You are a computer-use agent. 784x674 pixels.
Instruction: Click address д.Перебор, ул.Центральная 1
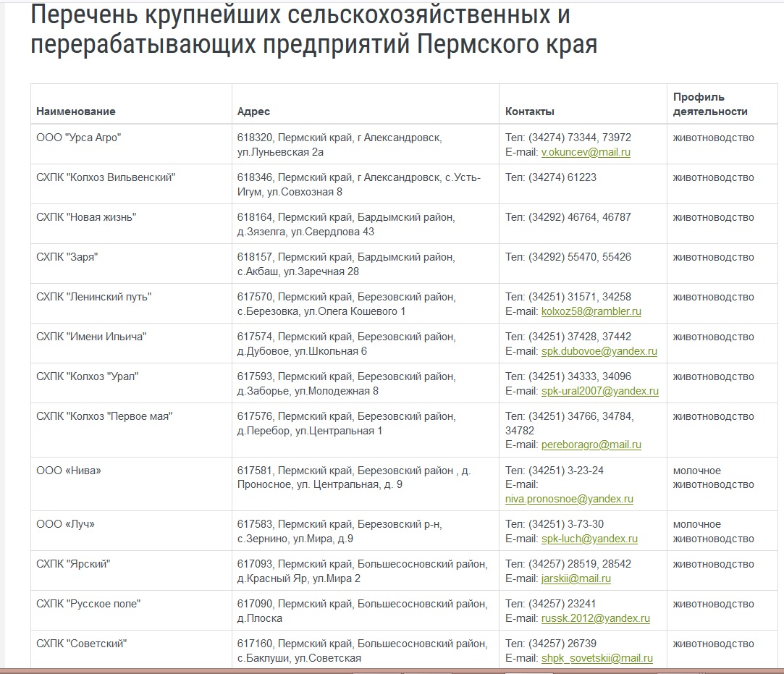pyautogui.click(x=347, y=424)
